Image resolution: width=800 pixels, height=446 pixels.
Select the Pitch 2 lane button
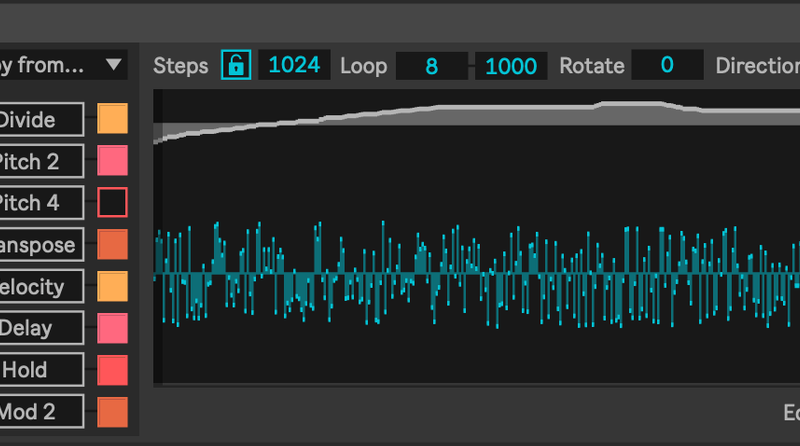40,162
